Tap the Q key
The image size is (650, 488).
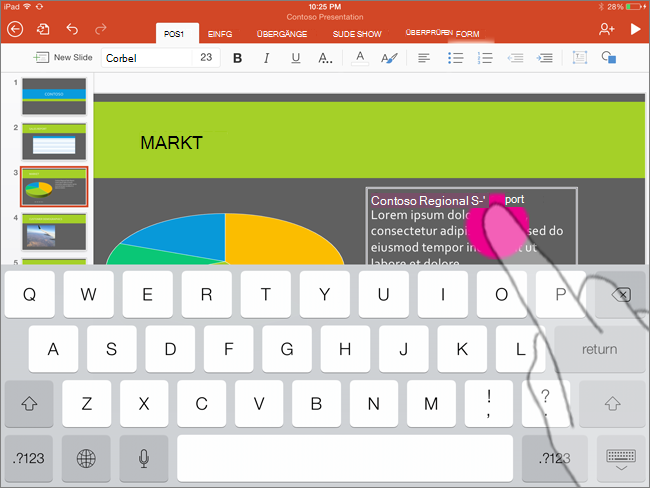click(x=29, y=295)
